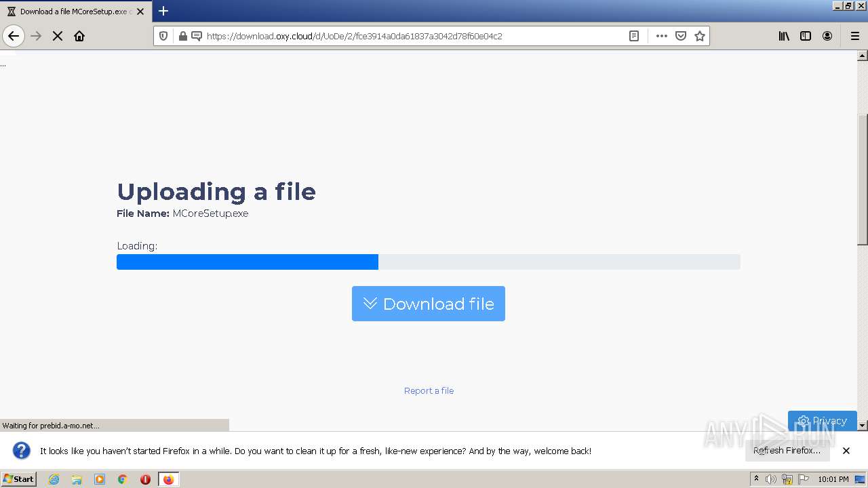Open the volume speaker tray icon
868x488 pixels.
coord(771,479)
